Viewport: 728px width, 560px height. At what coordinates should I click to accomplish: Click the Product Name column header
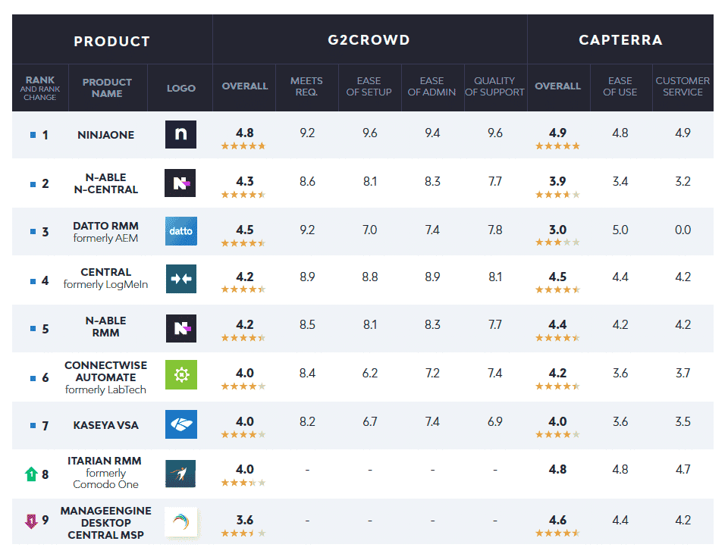pyautogui.click(x=107, y=88)
